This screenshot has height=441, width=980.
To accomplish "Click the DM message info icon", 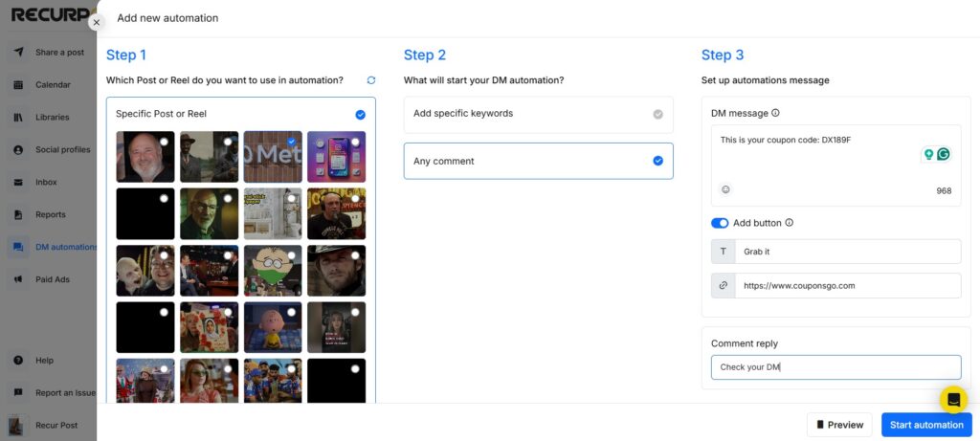I will 775,113.
